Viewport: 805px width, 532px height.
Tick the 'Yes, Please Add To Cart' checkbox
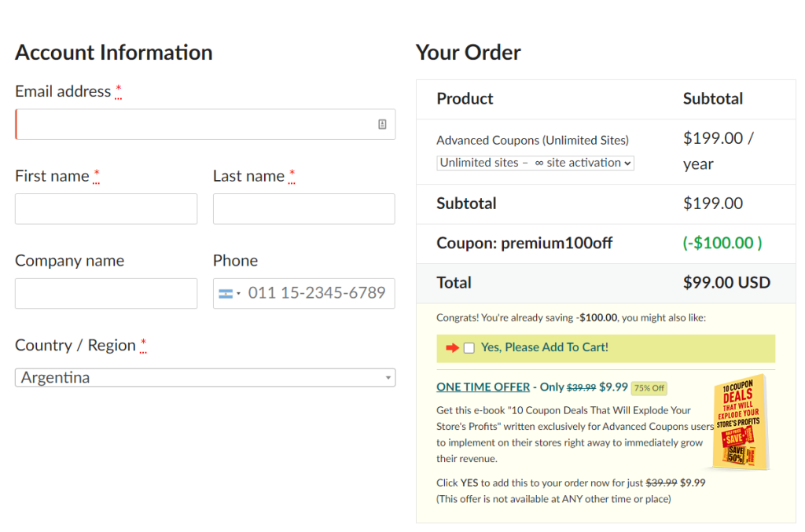[469, 348]
